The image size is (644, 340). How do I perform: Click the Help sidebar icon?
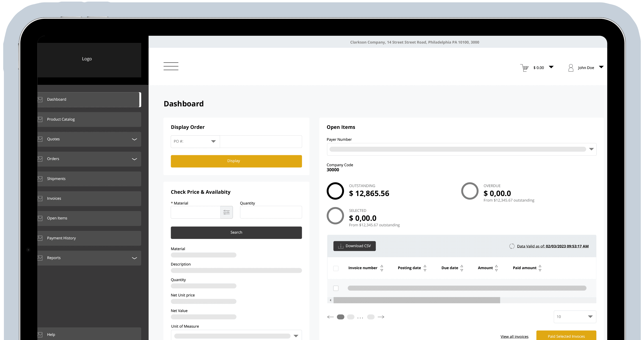tap(40, 335)
